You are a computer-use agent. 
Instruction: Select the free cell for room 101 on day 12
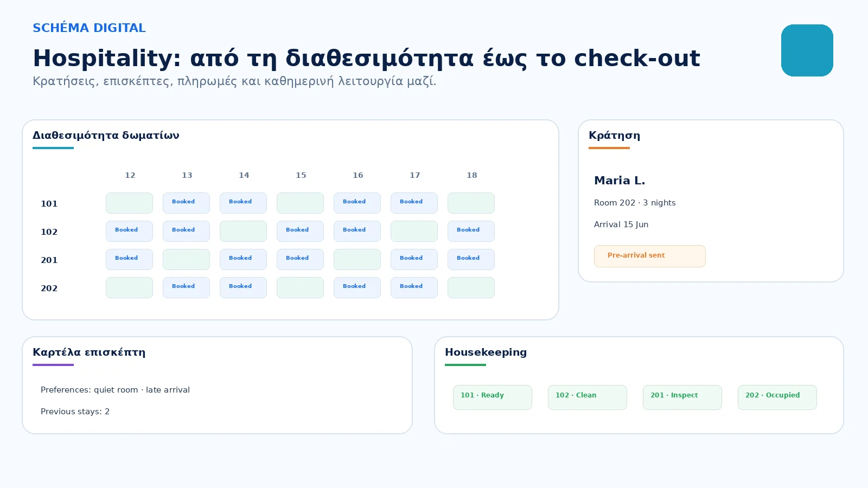[129, 203]
